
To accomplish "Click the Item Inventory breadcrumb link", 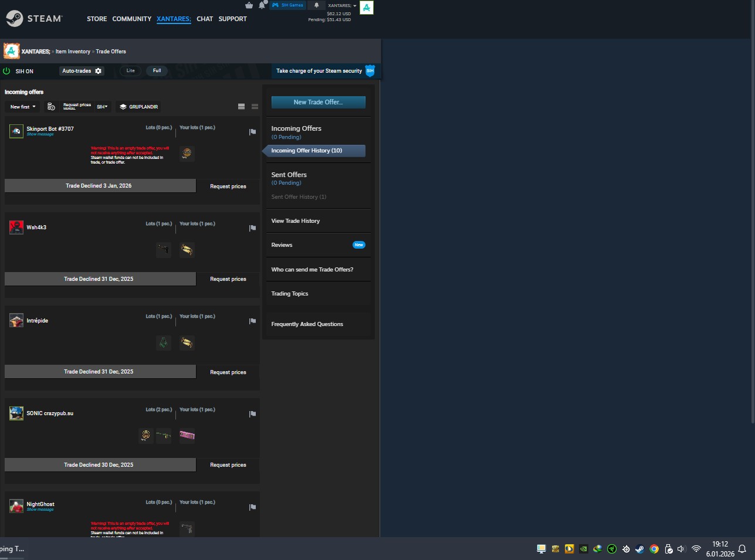I will [x=73, y=52].
